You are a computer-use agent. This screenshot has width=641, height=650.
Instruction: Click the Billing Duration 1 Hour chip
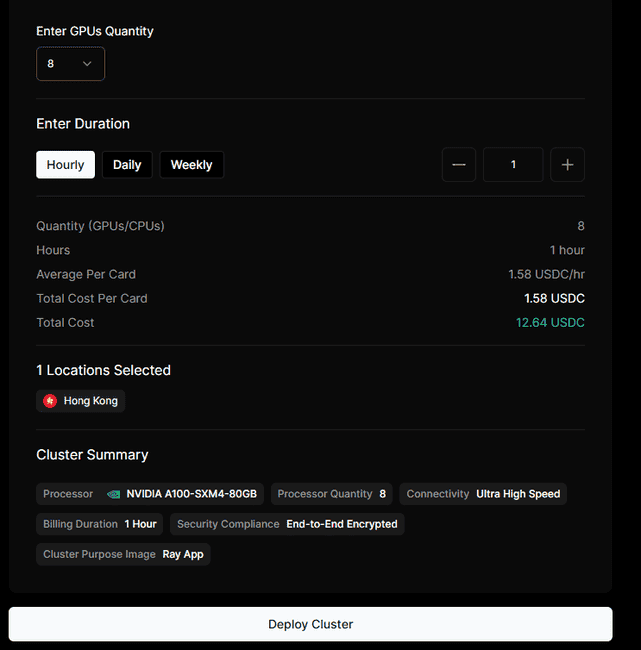click(x=99, y=524)
